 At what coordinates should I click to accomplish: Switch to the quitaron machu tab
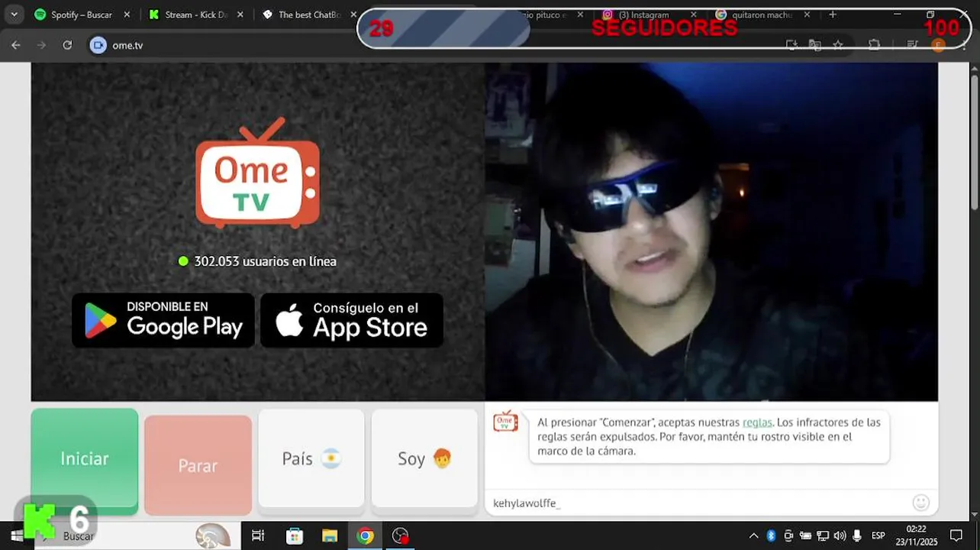tap(762, 15)
